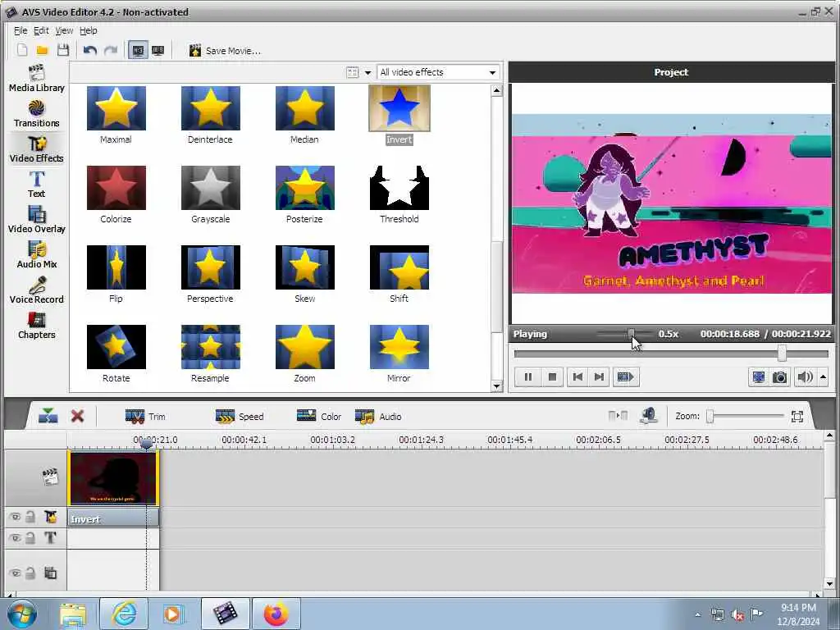840x630 pixels.
Task: Select the Video Effects sidebar icon
Action: point(36,149)
